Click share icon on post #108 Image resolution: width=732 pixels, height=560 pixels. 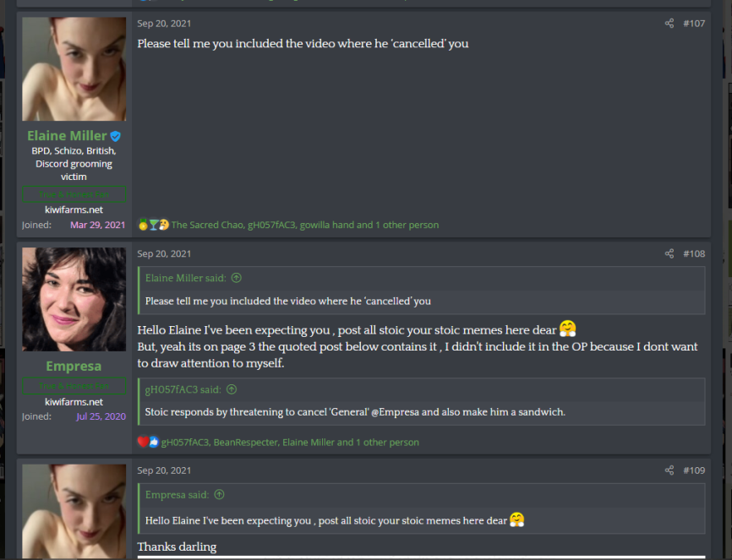click(x=669, y=253)
